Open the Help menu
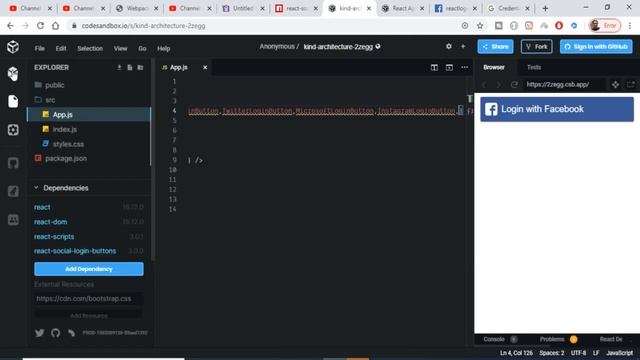 click(x=164, y=48)
